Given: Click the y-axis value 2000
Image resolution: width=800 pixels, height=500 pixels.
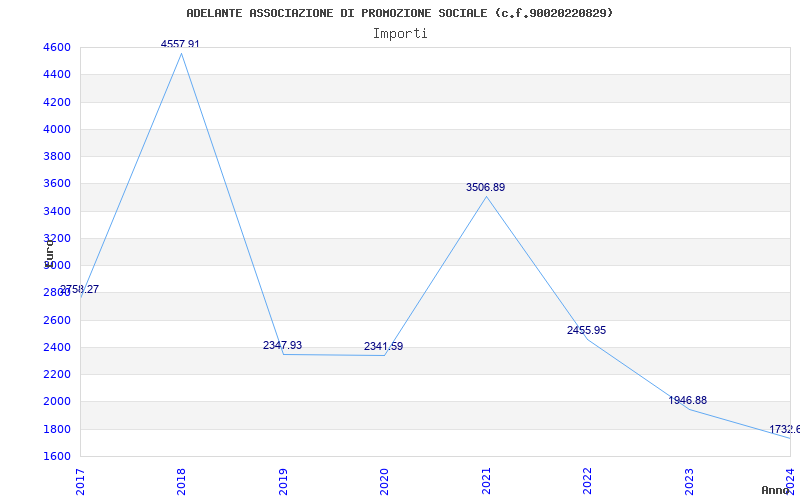Looking at the screenshot, I should click(57, 401).
